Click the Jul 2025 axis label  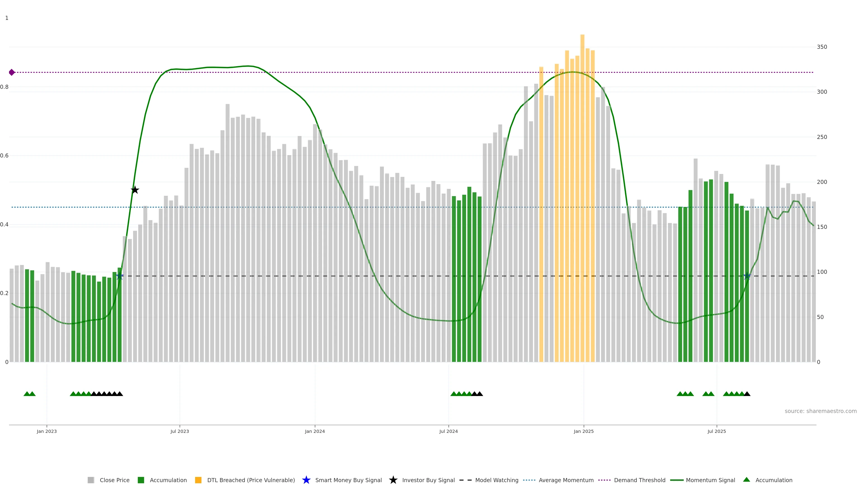point(716,431)
